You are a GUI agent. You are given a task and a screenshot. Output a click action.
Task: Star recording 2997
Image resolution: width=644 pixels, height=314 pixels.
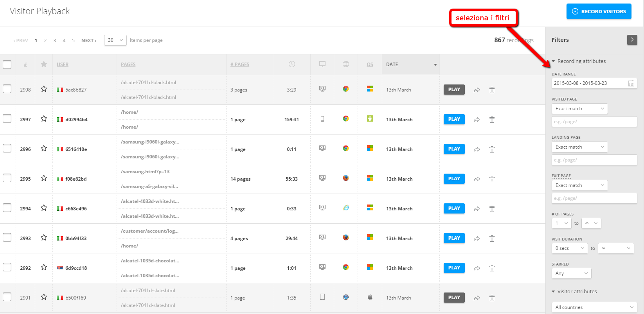pyautogui.click(x=44, y=119)
